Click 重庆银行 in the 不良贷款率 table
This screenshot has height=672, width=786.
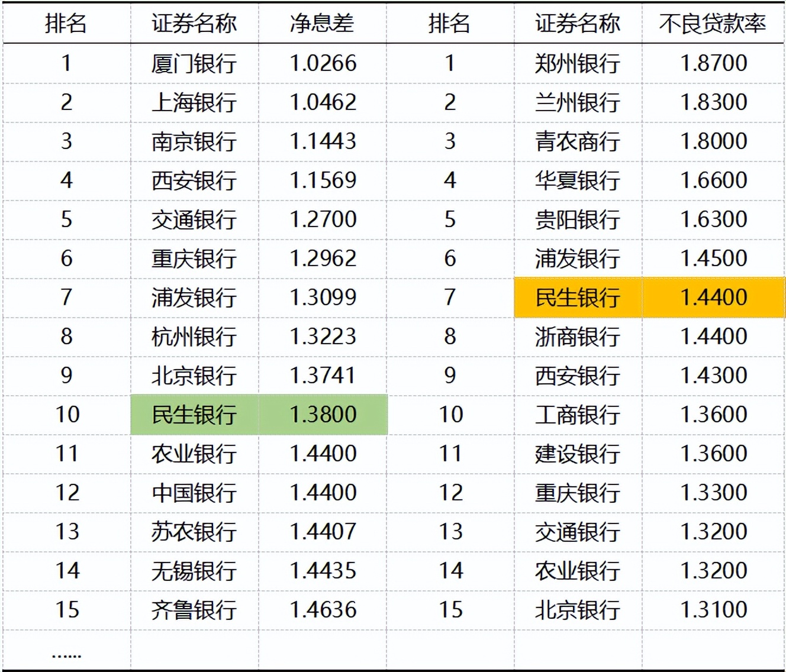tap(578, 492)
